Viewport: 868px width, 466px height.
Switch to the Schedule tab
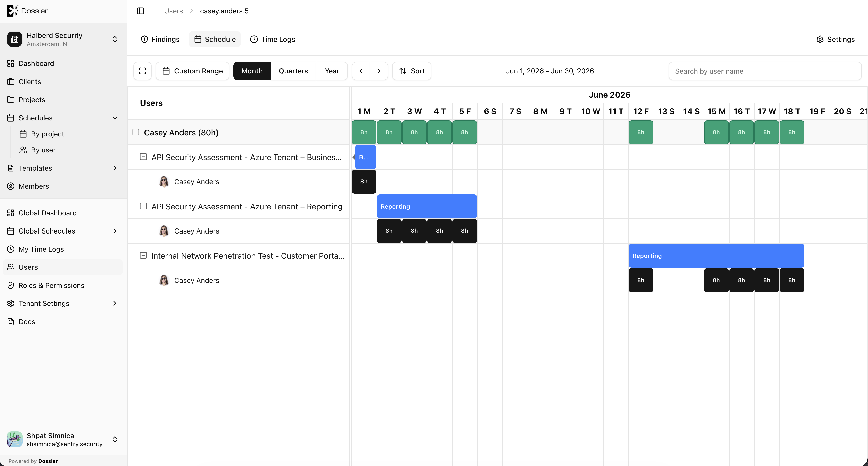point(215,40)
